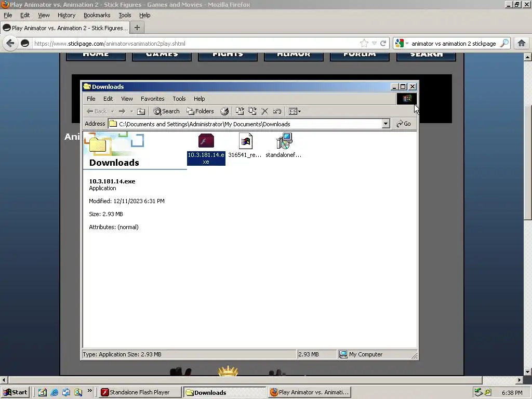The image size is (532, 399).
Task: Go to the Firefox home page
Action: [522, 43]
